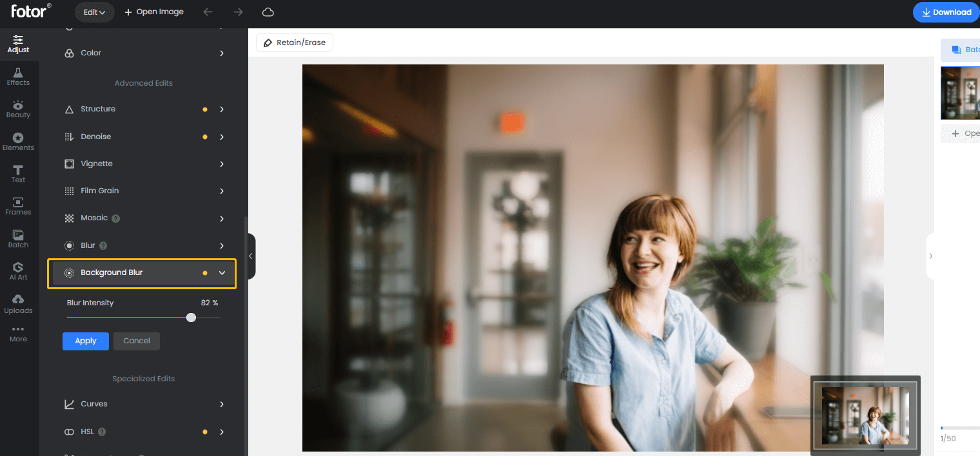Image resolution: width=980 pixels, height=456 pixels.
Task: Click the left panel scrollbar
Action: point(245,335)
